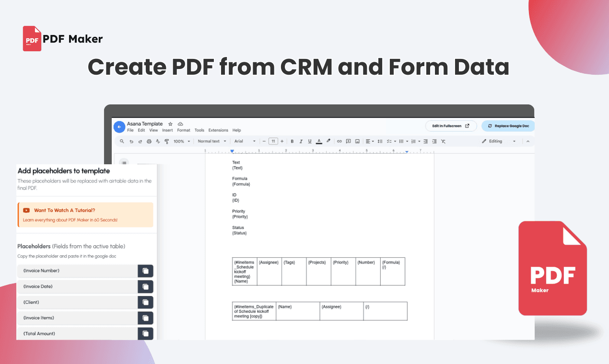Open the Insert menu
The width and height of the screenshot is (609, 364).
[167, 130]
